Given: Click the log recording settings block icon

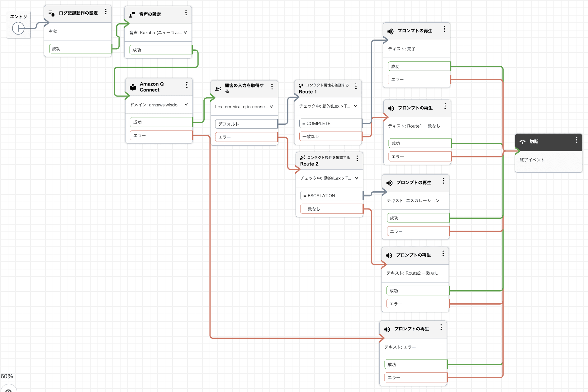Looking at the screenshot, I should click(51, 13).
